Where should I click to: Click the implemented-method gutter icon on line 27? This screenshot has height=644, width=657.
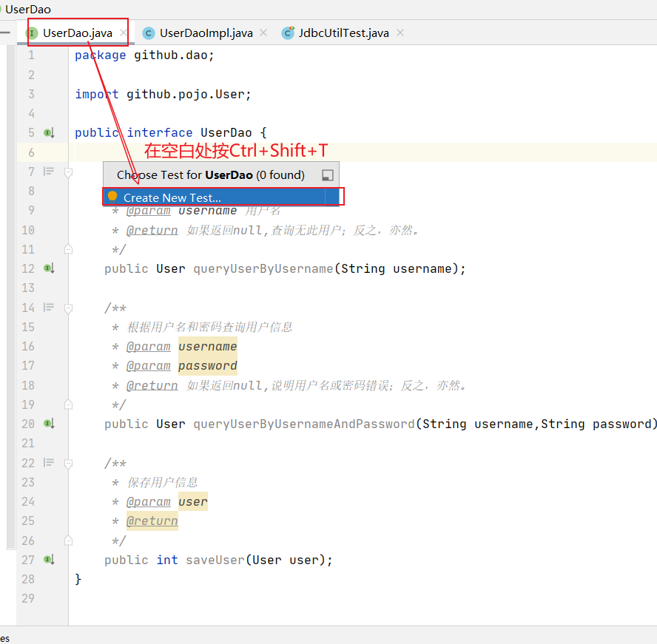tap(49, 560)
